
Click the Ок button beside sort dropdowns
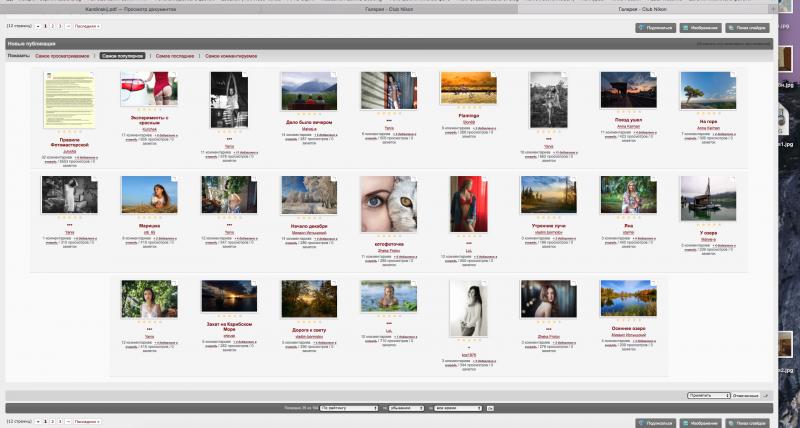click(x=490, y=408)
